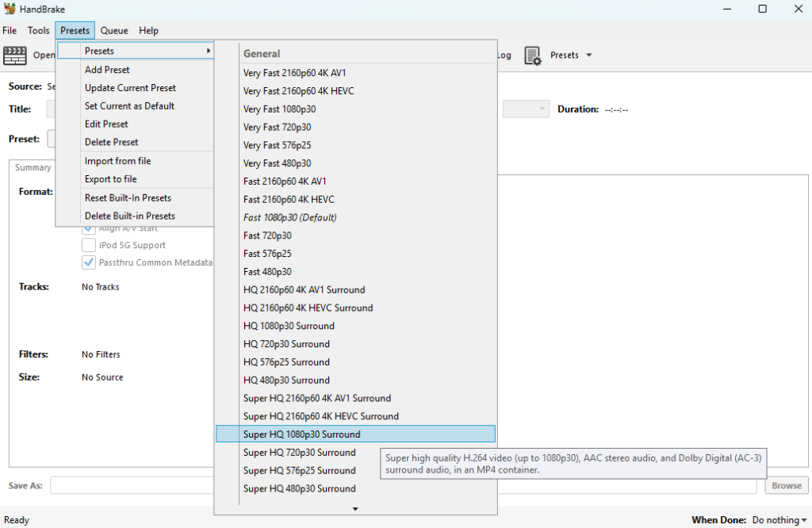Image resolution: width=812 pixels, height=528 pixels.
Task: Enable iPod 5G Support checkbox
Action: point(87,246)
